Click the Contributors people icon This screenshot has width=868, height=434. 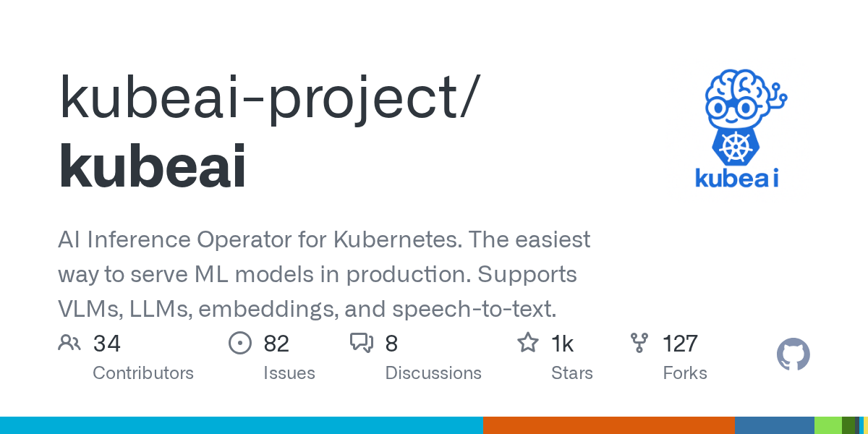[x=69, y=343]
